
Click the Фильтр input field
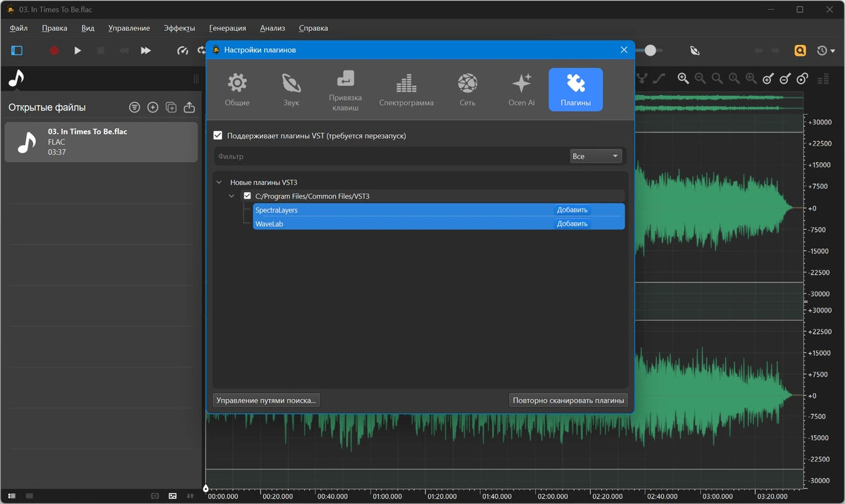390,156
